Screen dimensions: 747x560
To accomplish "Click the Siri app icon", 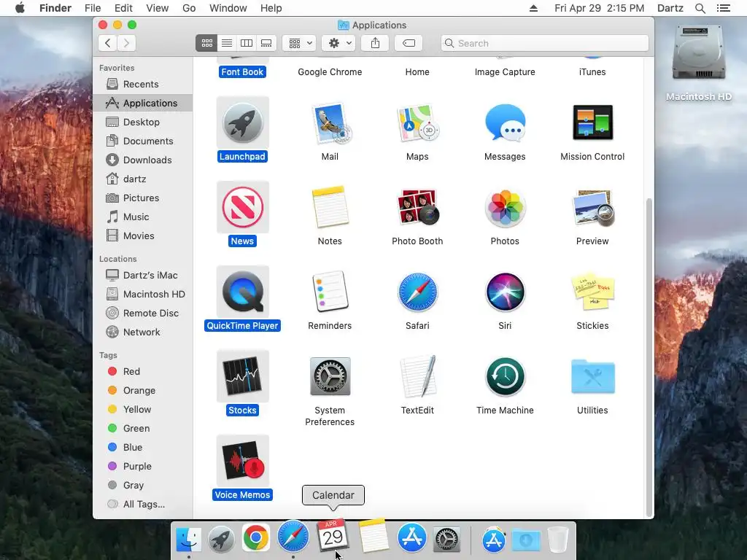I will [505, 292].
